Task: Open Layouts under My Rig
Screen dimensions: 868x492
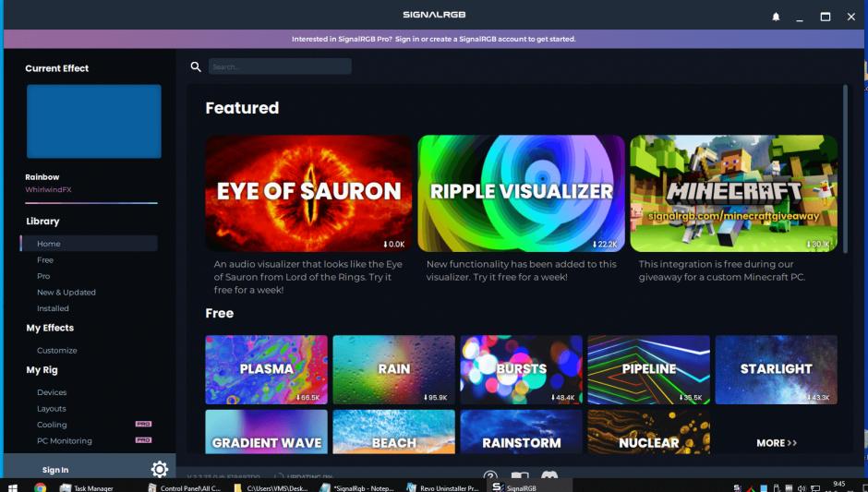Action: pyautogui.click(x=51, y=408)
